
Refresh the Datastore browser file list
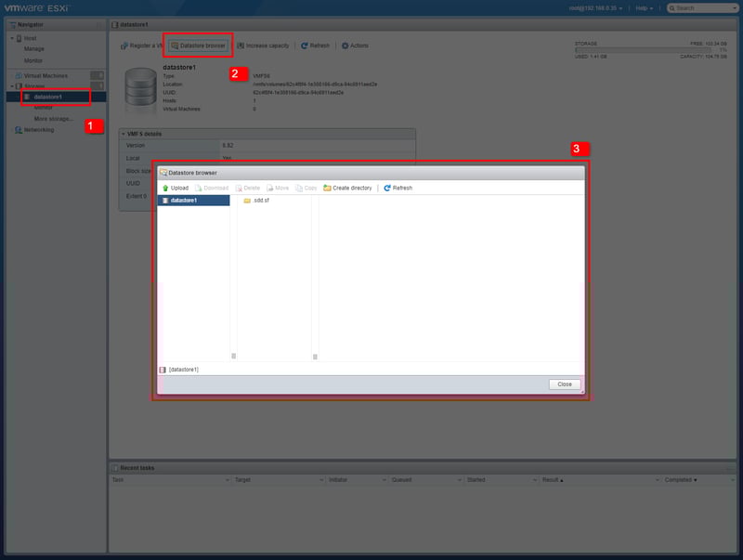click(398, 188)
